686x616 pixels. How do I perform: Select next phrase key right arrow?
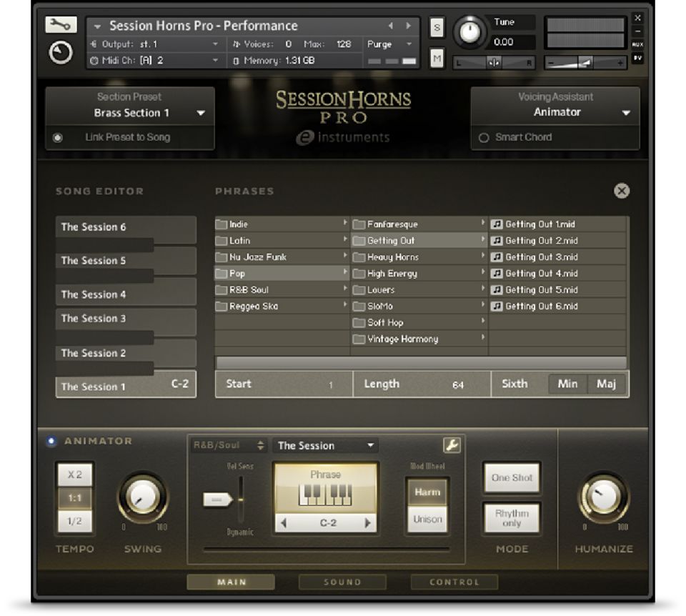369,523
